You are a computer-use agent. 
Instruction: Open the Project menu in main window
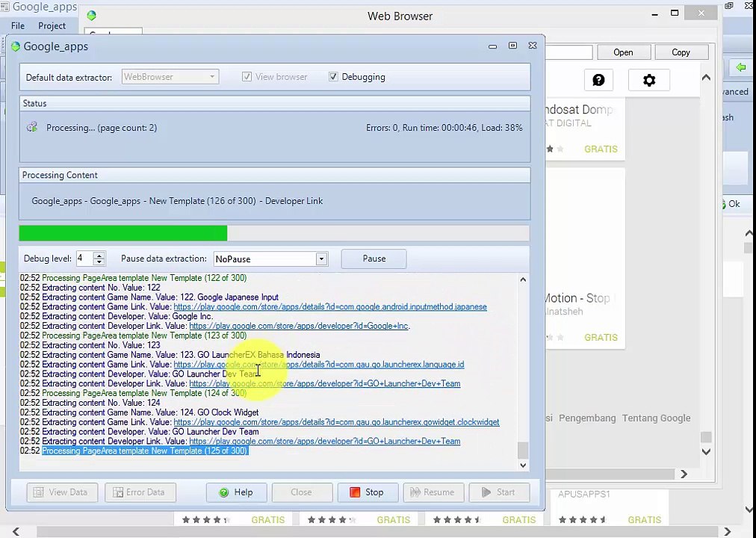pyautogui.click(x=52, y=25)
